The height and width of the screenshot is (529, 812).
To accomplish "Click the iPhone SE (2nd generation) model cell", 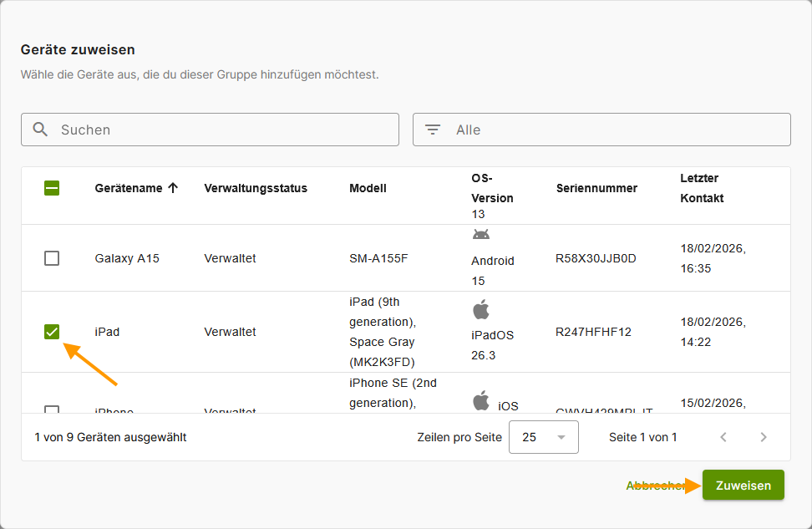I will pos(393,394).
